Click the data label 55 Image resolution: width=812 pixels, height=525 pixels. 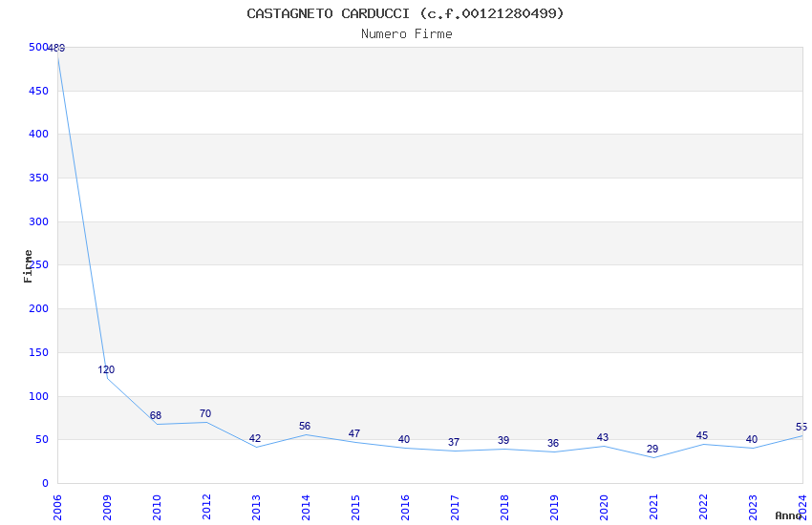(801, 428)
